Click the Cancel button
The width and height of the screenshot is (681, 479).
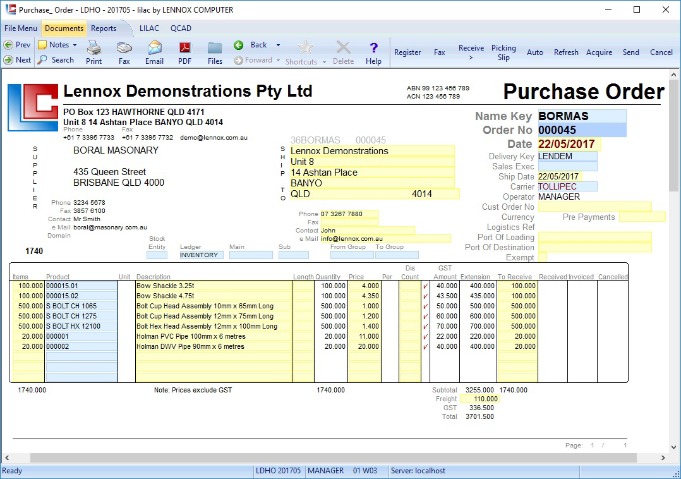coord(661,52)
